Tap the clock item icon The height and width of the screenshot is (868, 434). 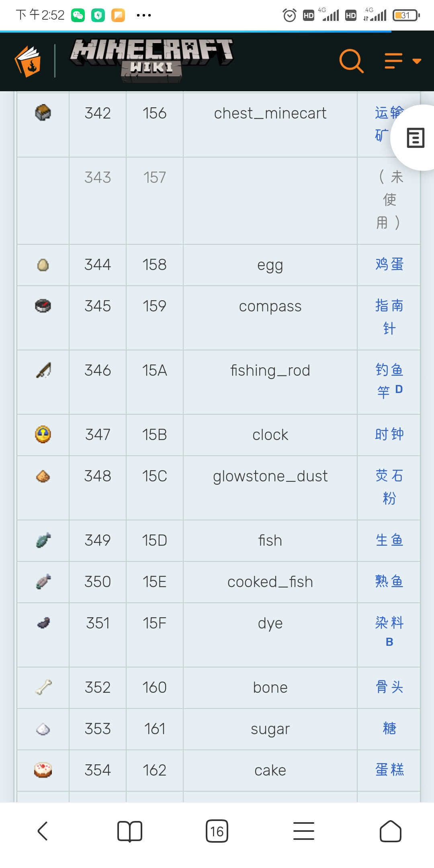(43, 434)
